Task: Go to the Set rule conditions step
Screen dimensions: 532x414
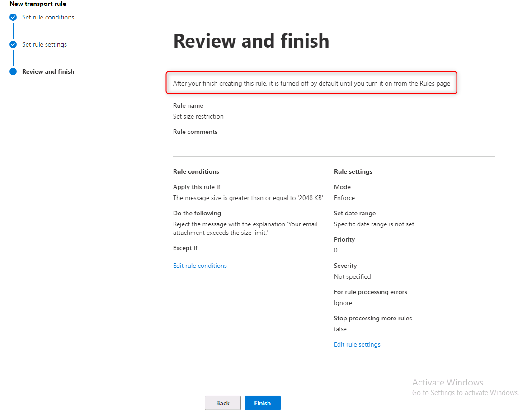Action: coord(48,18)
